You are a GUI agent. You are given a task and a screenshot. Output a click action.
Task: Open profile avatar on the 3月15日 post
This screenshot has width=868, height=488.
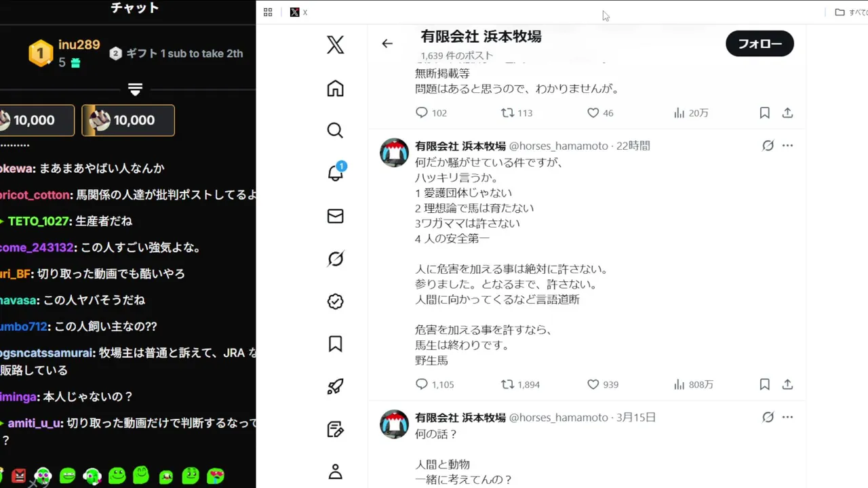pos(394,424)
